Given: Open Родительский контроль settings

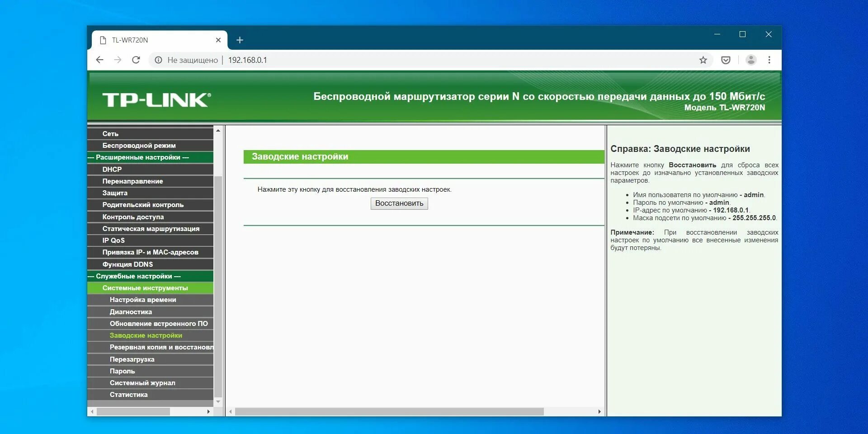Looking at the screenshot, I should pyautogui.click(x=150, y=205).
